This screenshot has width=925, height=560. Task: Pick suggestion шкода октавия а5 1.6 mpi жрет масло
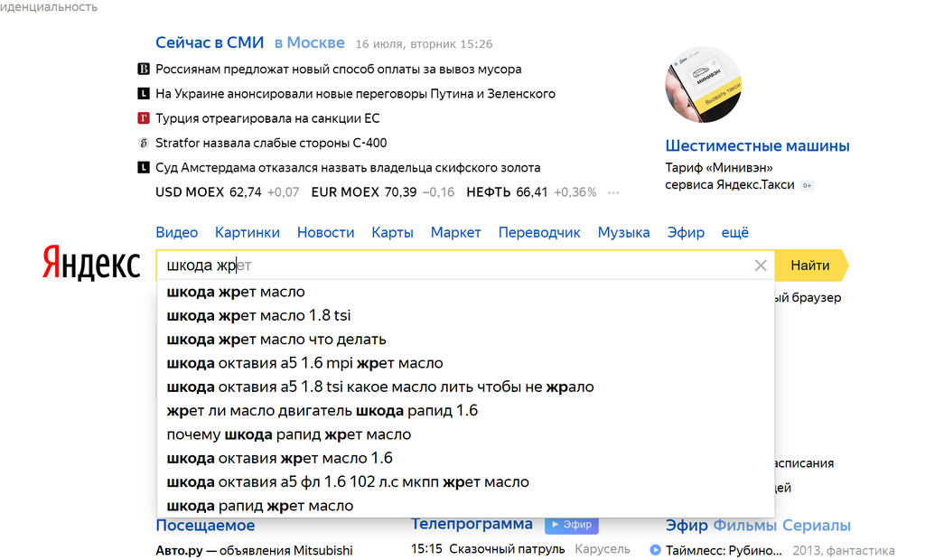(465, 363)
